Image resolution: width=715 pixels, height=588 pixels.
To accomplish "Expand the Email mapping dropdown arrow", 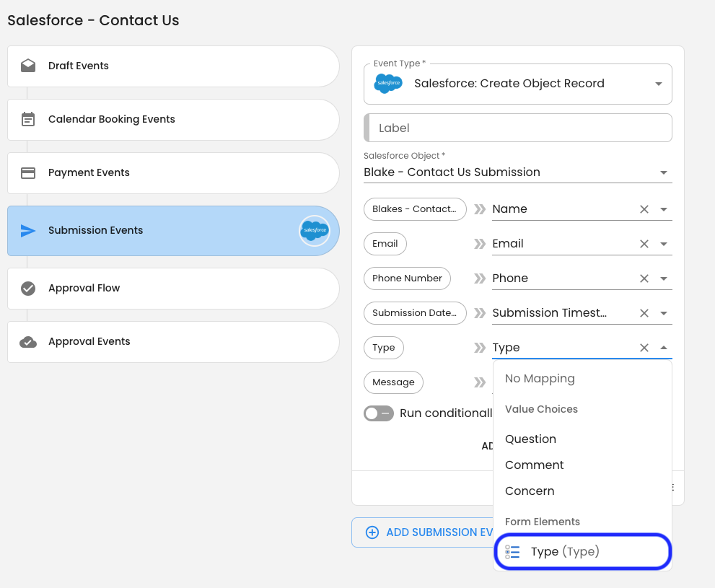I will [x=664, y=244].
